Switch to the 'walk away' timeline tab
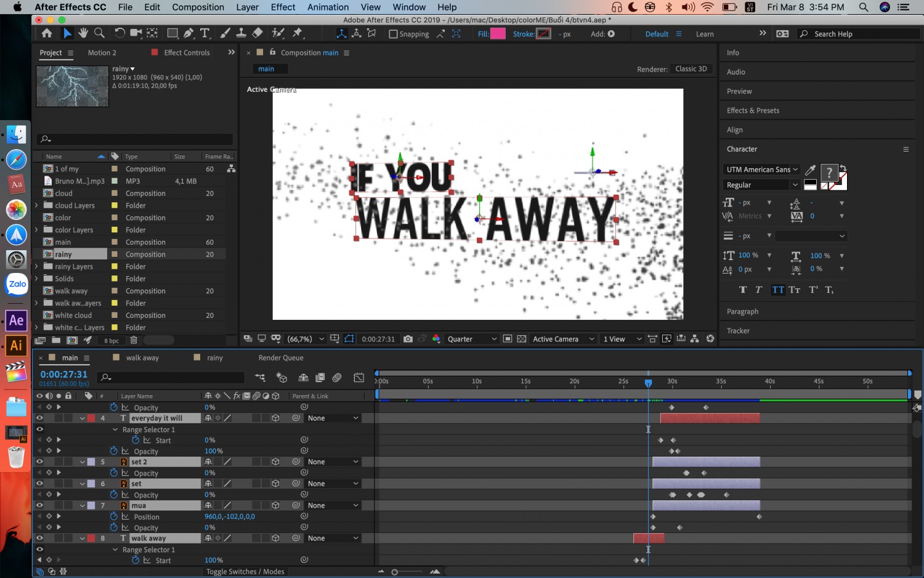This screenshot has width=924, height=578. (x=142, y=358)
